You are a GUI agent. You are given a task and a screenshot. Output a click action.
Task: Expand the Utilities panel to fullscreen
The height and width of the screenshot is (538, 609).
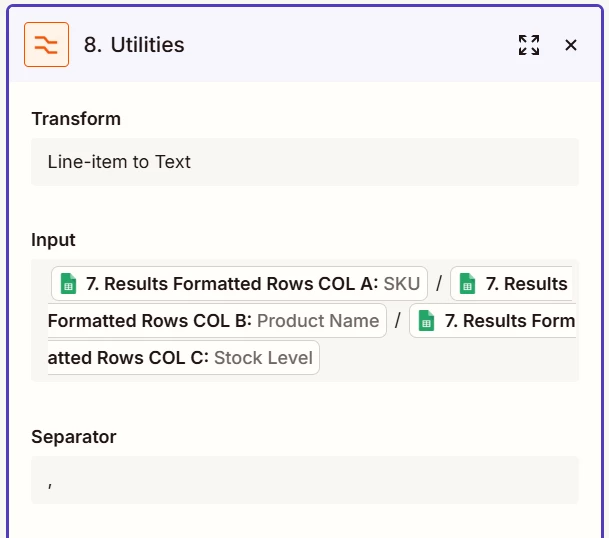(529, 45)
